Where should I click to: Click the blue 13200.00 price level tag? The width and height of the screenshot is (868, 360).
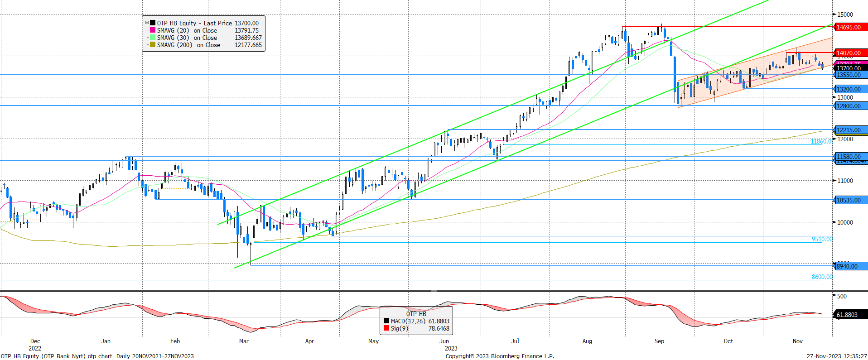[x=850, y=89]
